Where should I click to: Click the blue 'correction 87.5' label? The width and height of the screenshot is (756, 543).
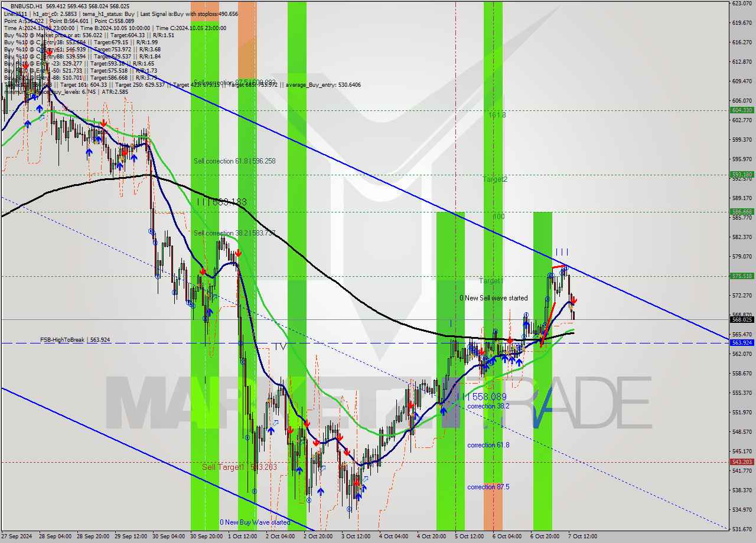pos(488,487)
